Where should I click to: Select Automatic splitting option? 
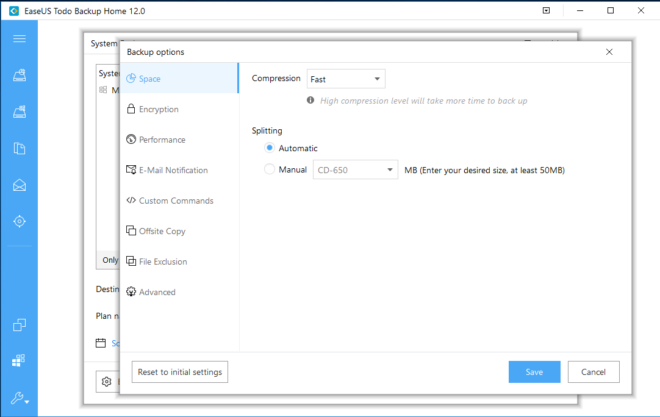(269, 148)
